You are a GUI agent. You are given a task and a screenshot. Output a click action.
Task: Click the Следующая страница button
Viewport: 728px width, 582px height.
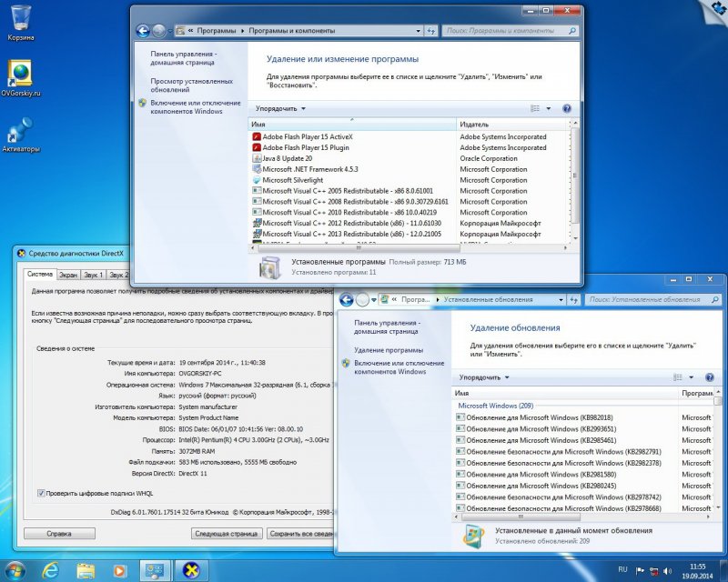pos(227,534)
